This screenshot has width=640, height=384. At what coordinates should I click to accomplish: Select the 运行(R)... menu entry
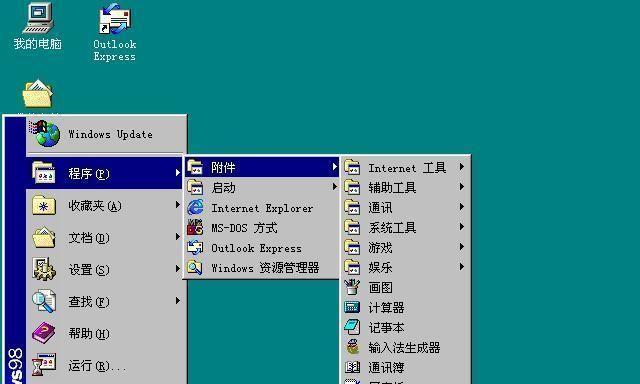tap(104, 366)
